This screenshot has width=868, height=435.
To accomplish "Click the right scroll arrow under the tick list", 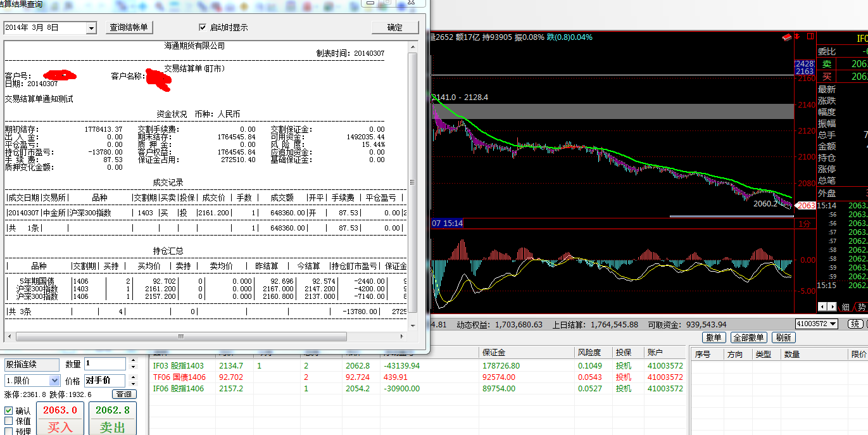I will (833, 306).
